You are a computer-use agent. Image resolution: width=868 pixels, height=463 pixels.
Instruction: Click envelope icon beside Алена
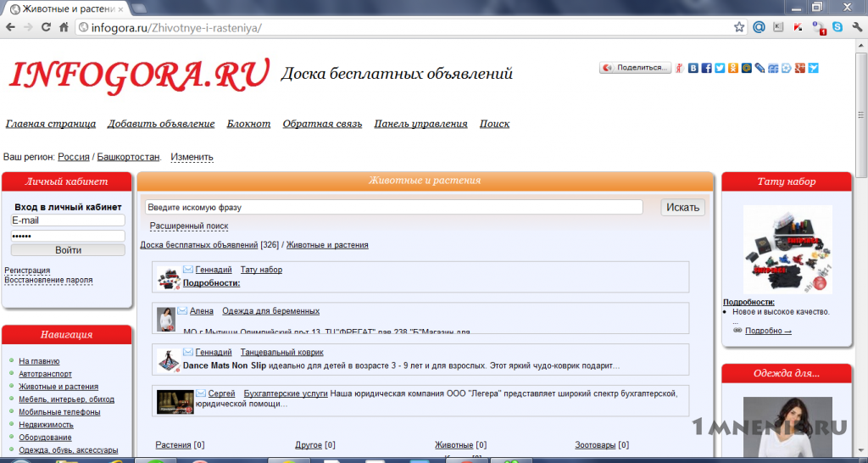pos(182,310)
